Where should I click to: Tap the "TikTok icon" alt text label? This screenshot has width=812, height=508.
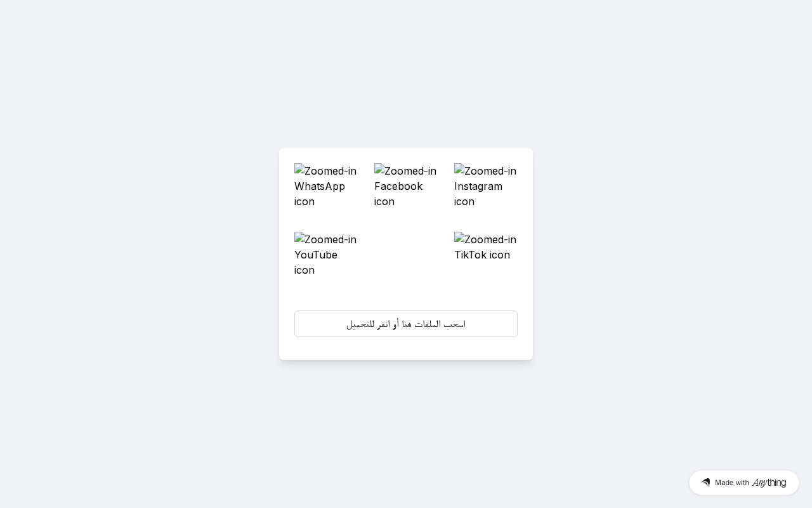pyautogui.click(x=482, y=255)
